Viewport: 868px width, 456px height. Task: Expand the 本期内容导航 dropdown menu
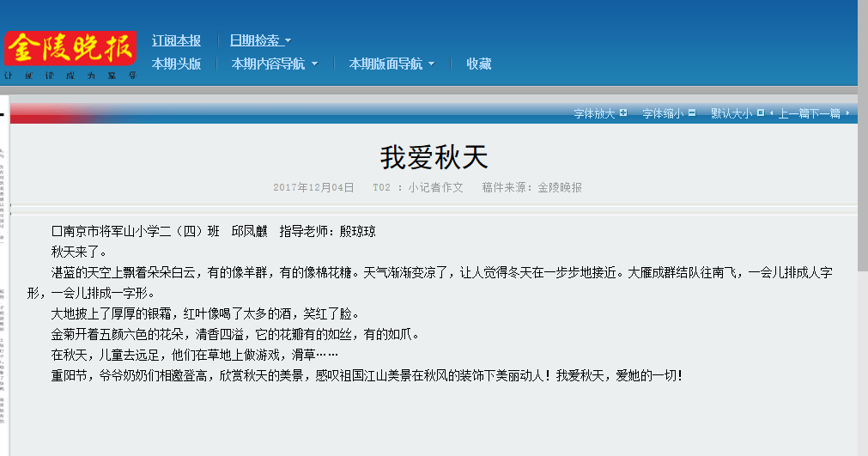pos(275,64)
